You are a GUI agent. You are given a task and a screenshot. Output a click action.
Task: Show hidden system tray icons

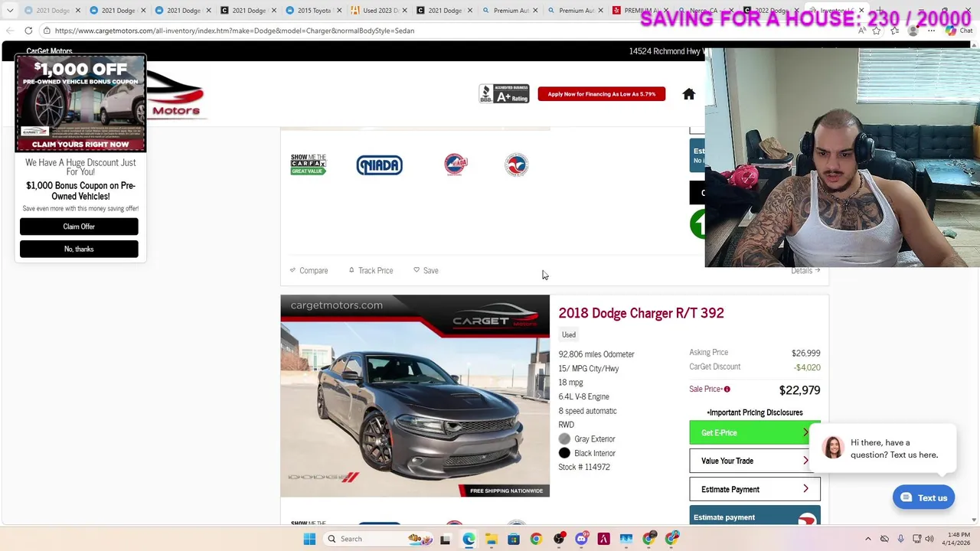(867, 539)
